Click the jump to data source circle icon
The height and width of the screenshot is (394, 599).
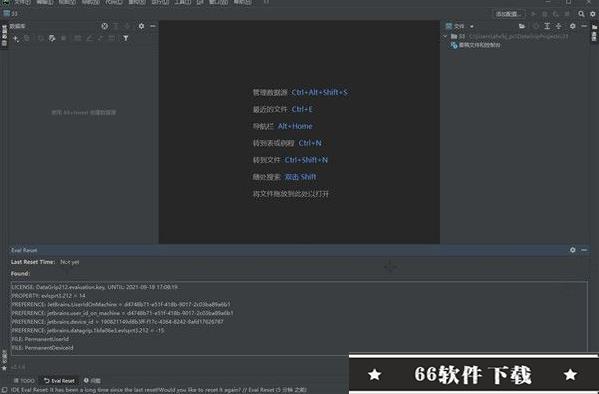pos(104,26)
